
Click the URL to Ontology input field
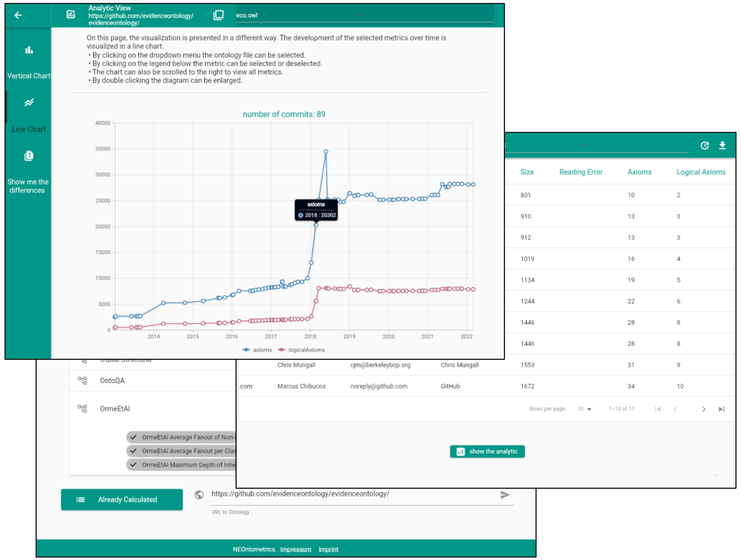point(352,494)
